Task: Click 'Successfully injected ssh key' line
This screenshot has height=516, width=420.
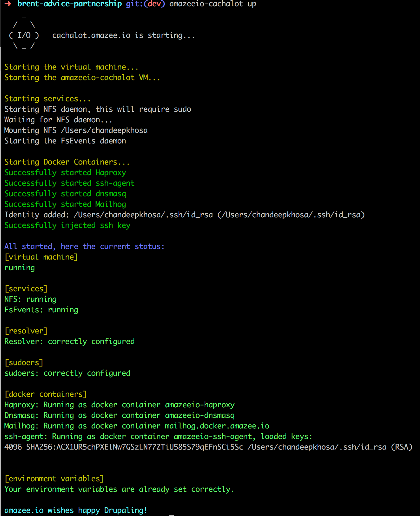Action: point(67,225)
